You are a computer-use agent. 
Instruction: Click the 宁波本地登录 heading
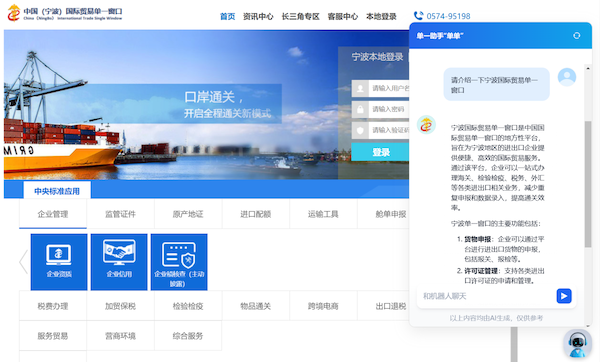coord(377,57)
